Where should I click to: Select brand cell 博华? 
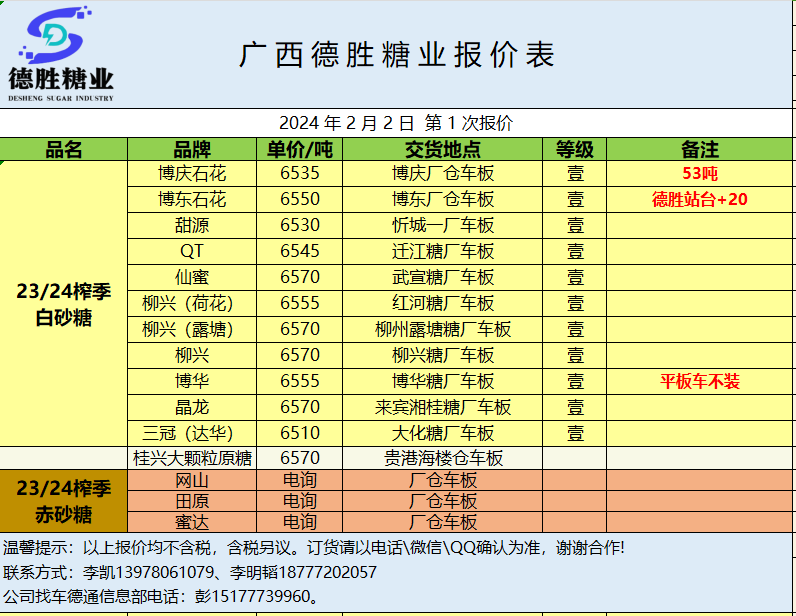(x=192, y=381)
